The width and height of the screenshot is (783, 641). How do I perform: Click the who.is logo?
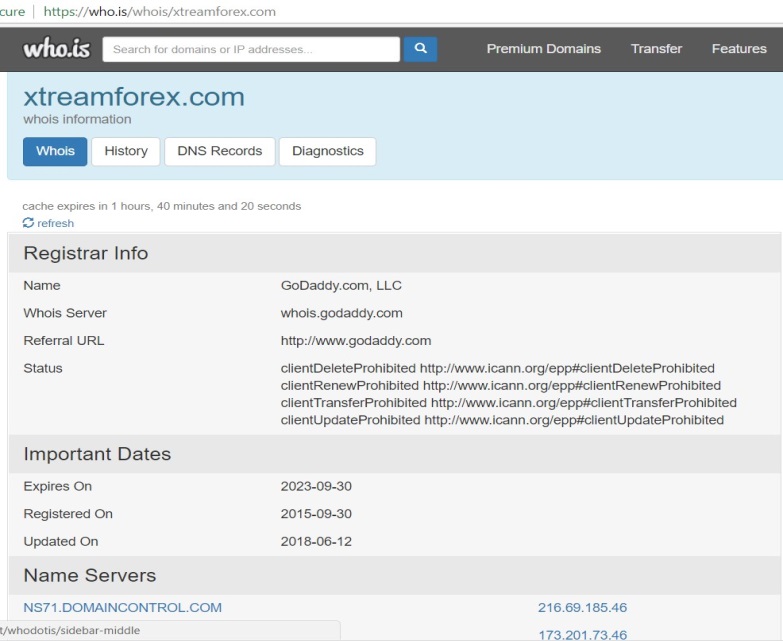[56, 49]
